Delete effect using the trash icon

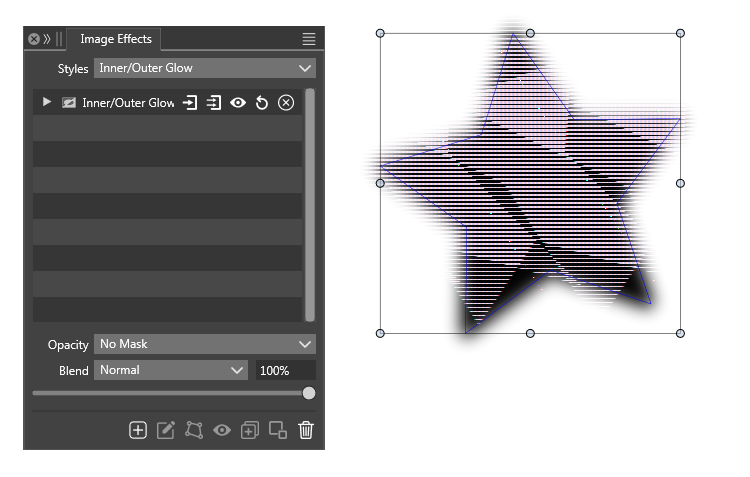click(306, 430)
